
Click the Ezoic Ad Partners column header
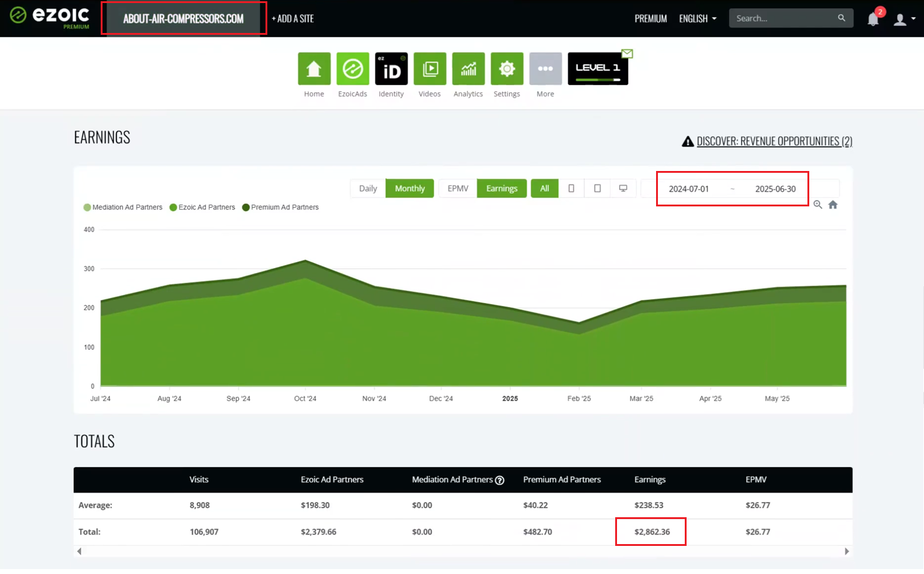click(x=332, y=479)
